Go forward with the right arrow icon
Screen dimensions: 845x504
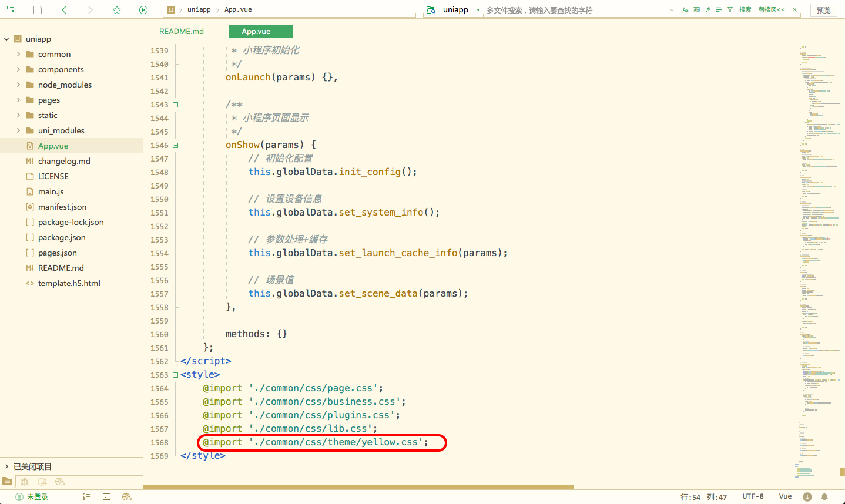90,10
